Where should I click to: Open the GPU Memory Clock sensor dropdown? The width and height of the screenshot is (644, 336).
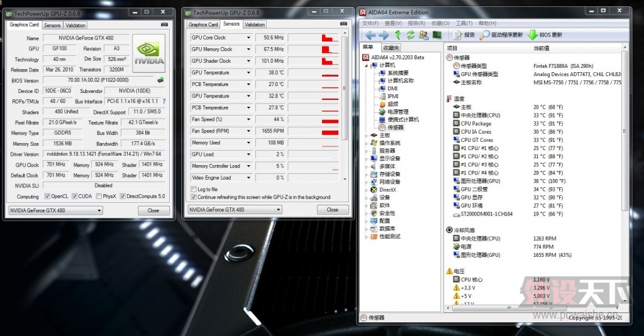pos(248,49)
